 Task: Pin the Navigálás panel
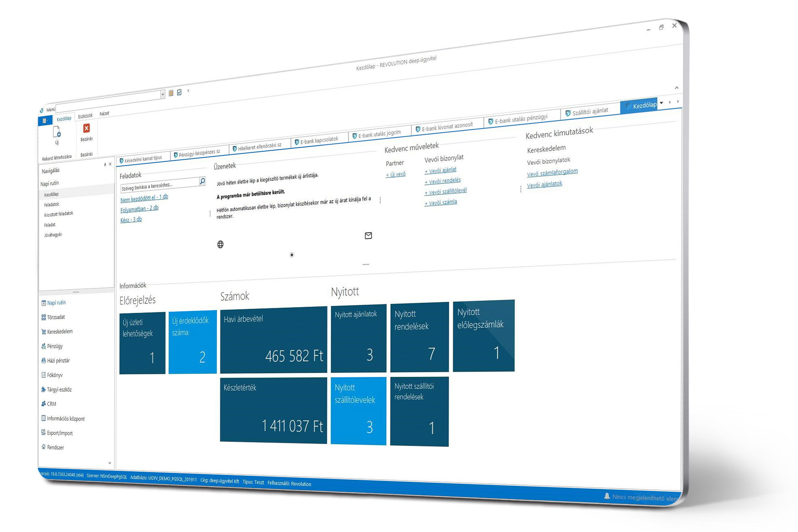point(105,165)
